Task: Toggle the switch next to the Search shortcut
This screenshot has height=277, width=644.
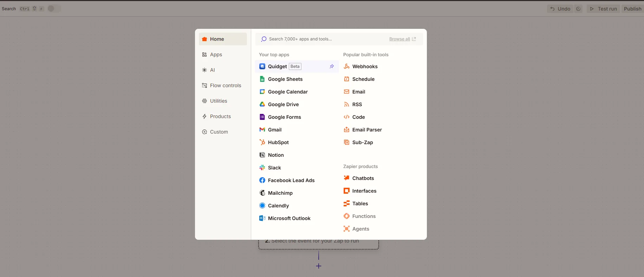Action: [x=54, y=9]
